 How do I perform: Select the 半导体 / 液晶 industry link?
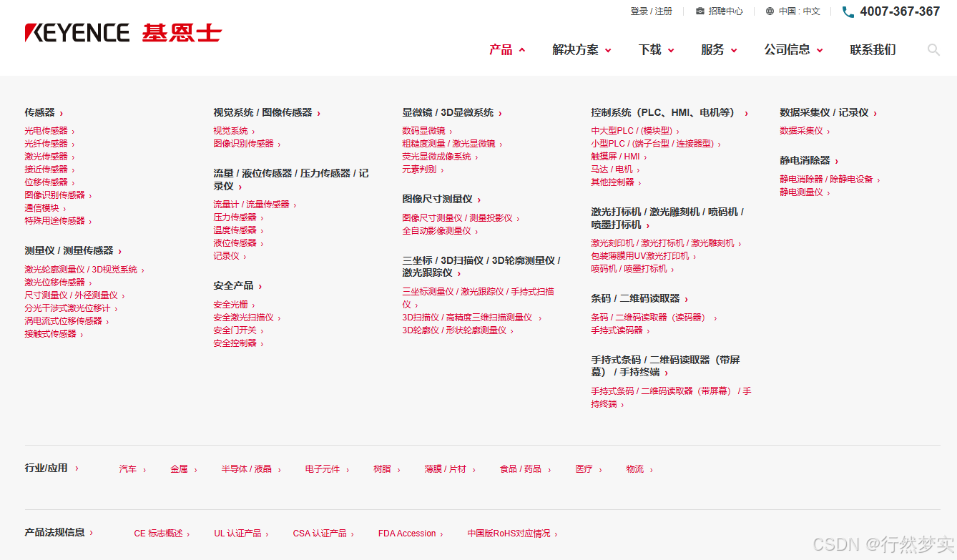coord(251,469)
